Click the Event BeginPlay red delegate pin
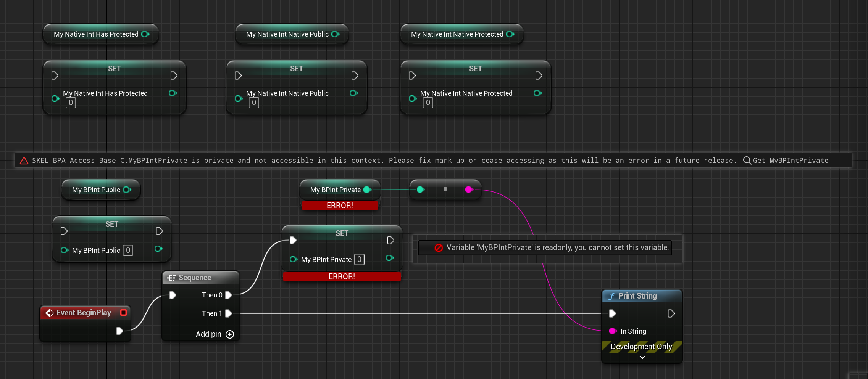The image size is (868, 379). pos(123,313)
